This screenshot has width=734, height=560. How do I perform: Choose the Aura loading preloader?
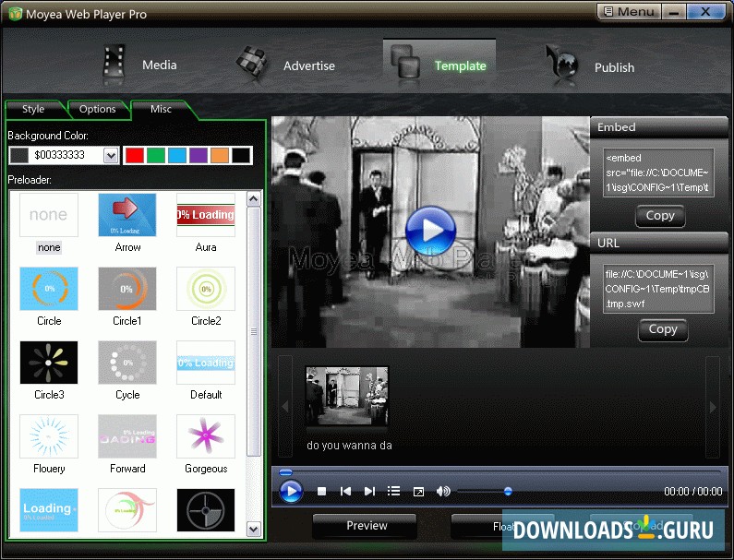click(x=206, y=215)
